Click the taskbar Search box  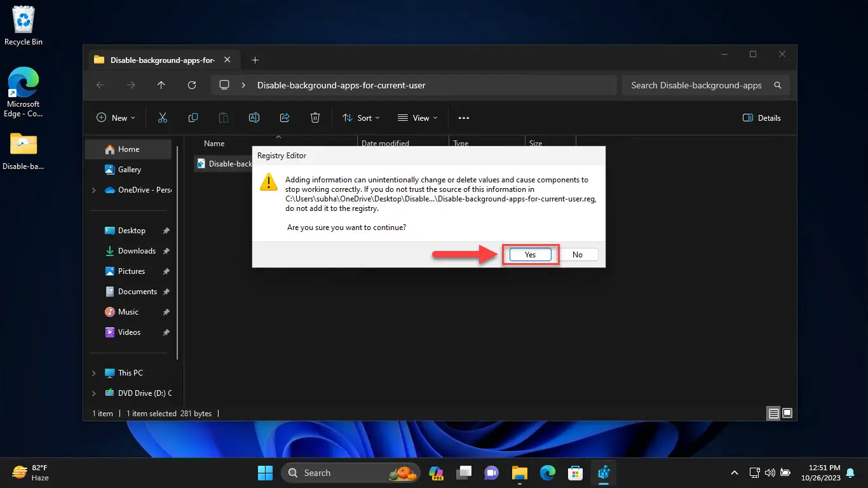pyautogui.click(x=351, y=473)
